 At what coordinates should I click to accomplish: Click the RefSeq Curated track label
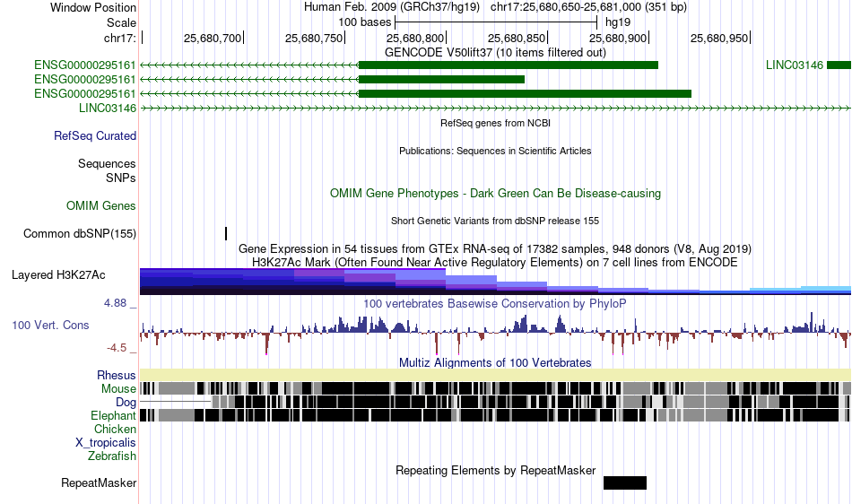pos(95,135)
